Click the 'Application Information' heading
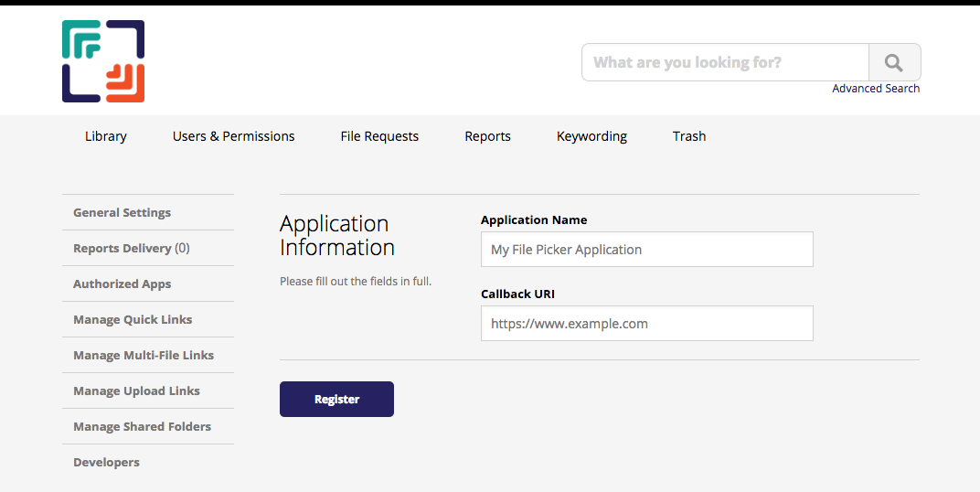Image resolution: width=980 pixels, height=492 pixels. click(336, 236)
